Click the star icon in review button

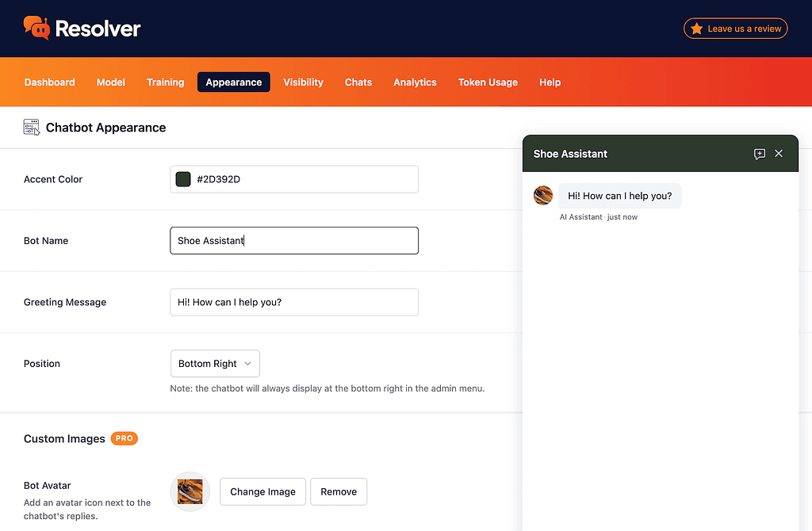pos(696,29)
